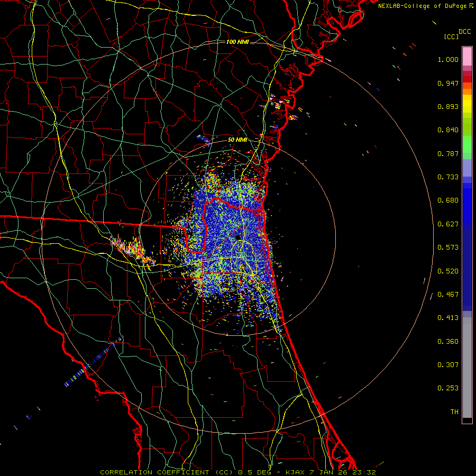
Task: Click the "0.787" legend value
Action: [x=448, y=153]
